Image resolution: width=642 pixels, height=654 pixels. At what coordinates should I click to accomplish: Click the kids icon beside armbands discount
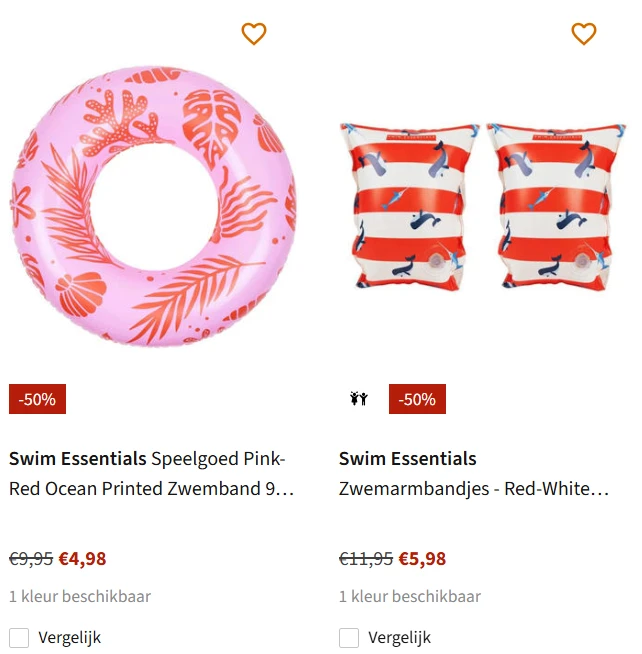(x=359, y=399)
